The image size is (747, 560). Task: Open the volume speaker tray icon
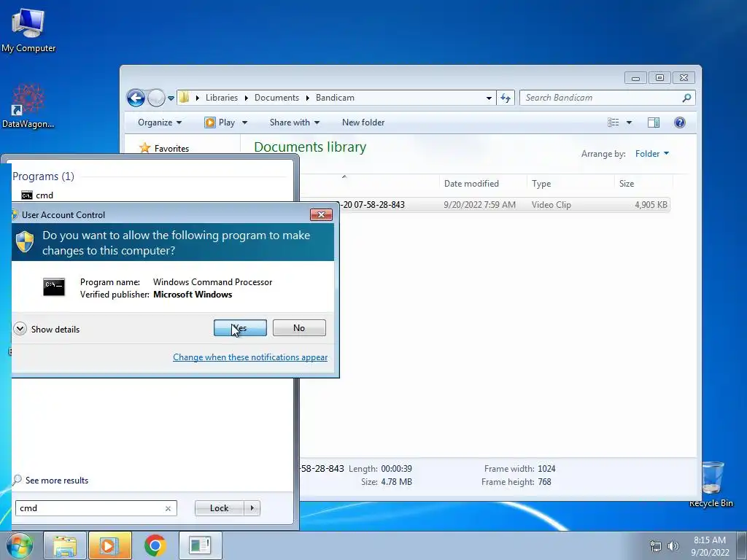click(x=673, y=546)
